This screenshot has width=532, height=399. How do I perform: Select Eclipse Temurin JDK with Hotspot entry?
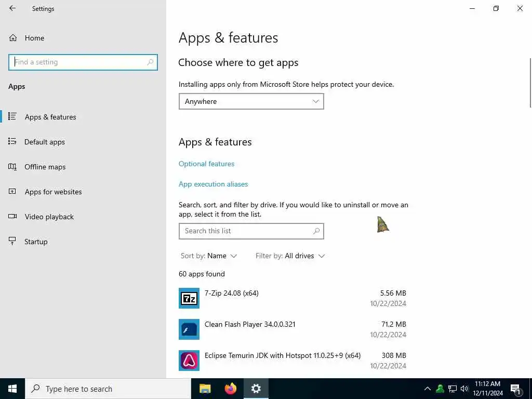tap(292, 361)
